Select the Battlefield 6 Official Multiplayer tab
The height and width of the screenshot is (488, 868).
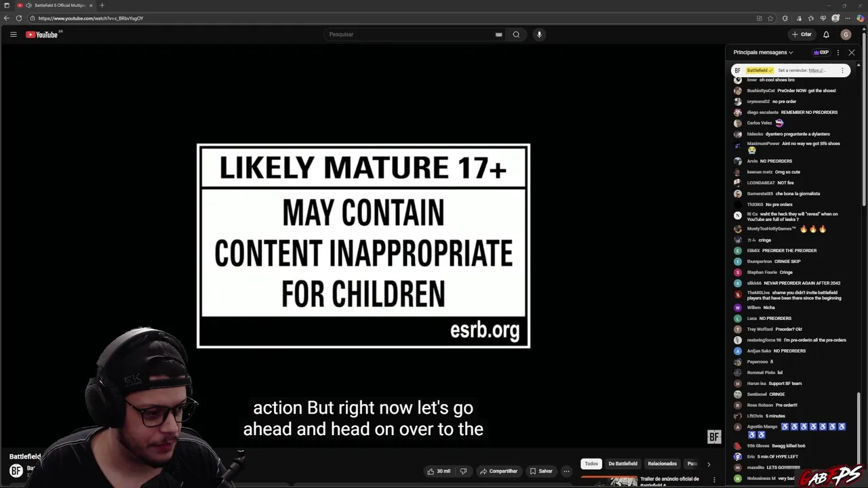tap(54, 5)
